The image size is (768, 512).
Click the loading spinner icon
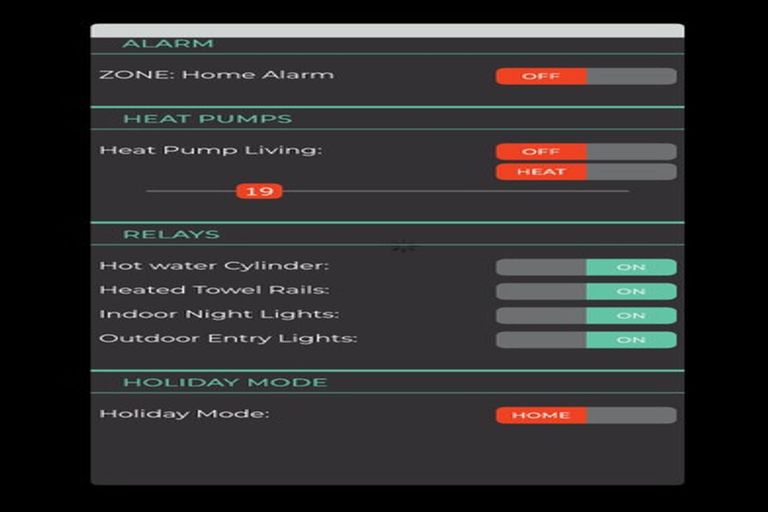tap(403, 246)
